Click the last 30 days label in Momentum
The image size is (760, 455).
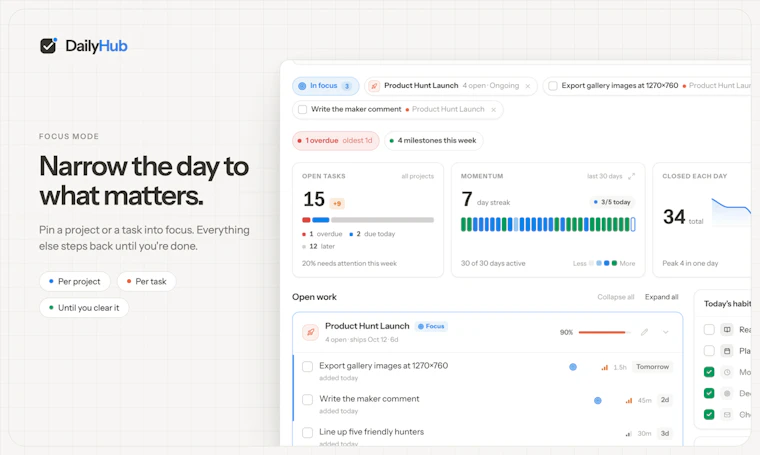pyautogui.click(x=604, y=176)
